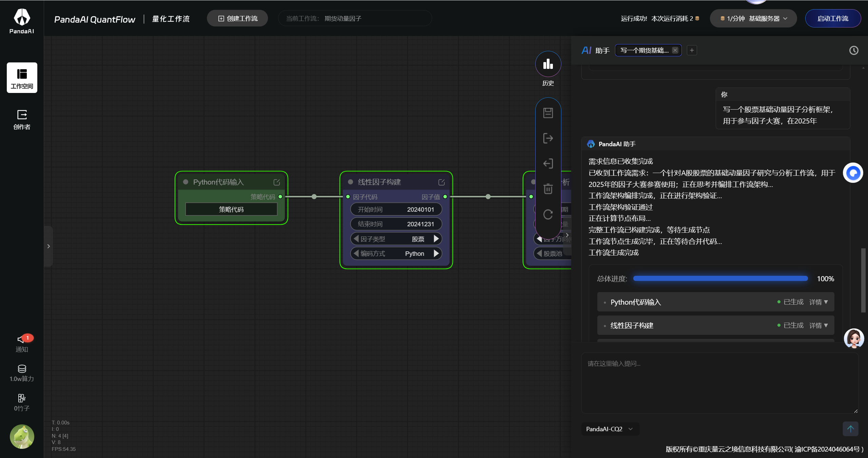Click the 策略代码 button in Python node
This screenshot has width=868, height=458.
[x=231, y=209]
